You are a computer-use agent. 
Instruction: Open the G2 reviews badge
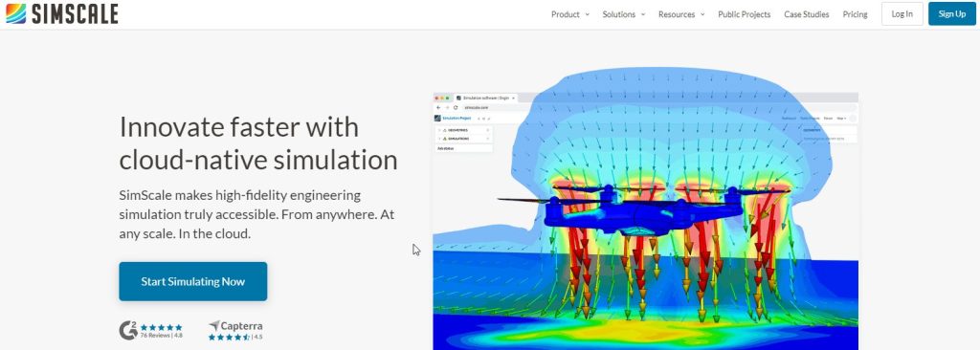click(150, 331)
